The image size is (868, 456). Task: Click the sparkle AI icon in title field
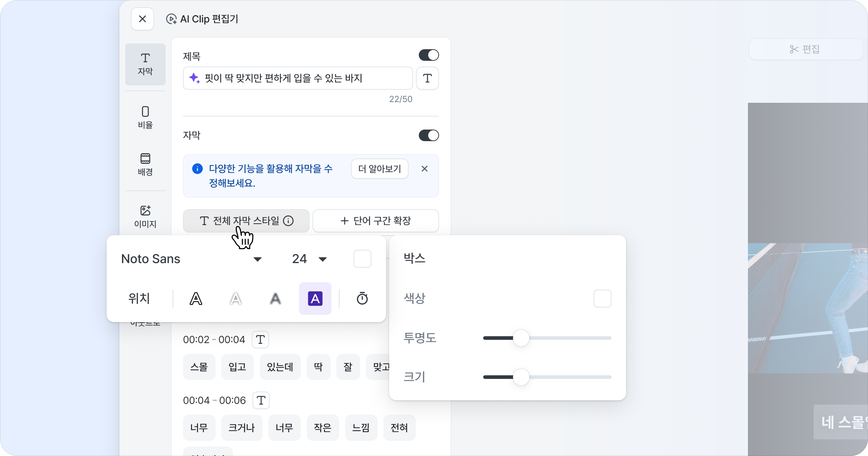(x=194, y=78)
